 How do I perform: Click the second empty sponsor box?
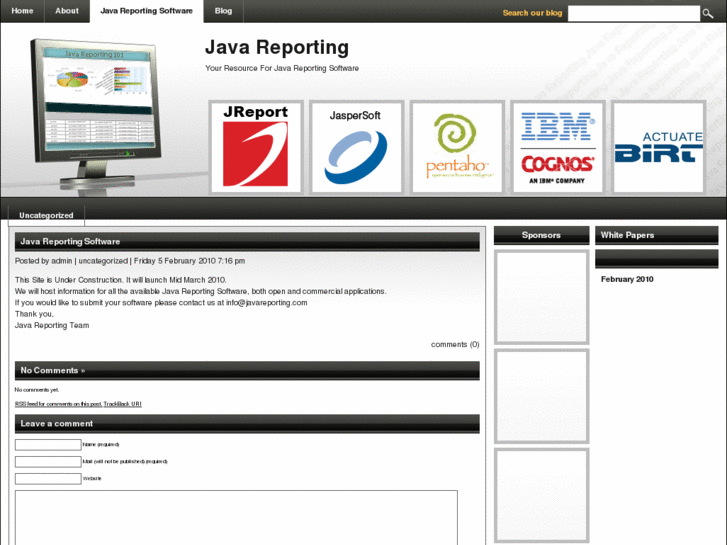(542, 396)
